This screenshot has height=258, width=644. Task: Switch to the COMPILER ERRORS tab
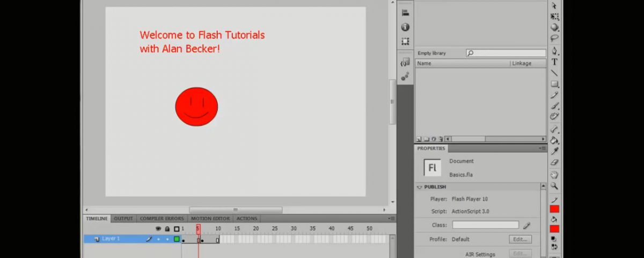[162, 219]
